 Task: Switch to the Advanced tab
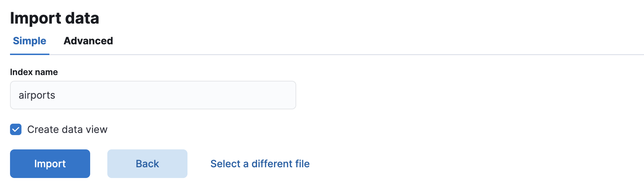(x=88, y=41)
